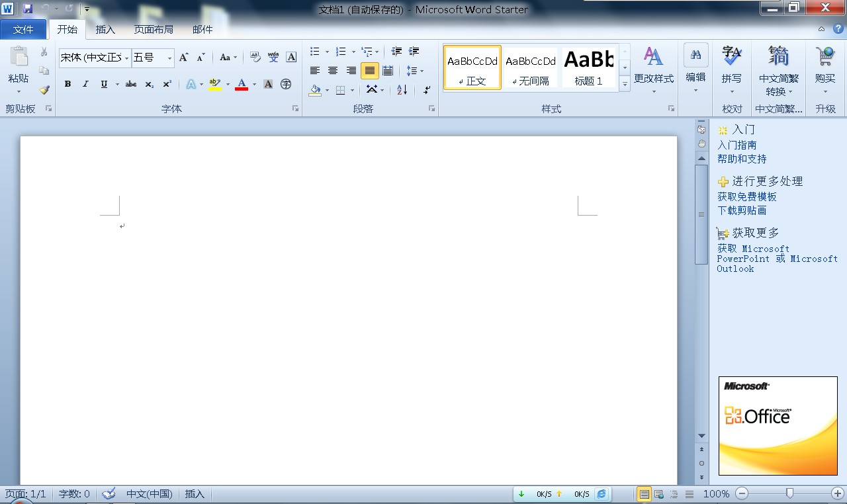Click the Save icon in quick access toolbar
Screen dimensions: 847x504
(28, 9)
